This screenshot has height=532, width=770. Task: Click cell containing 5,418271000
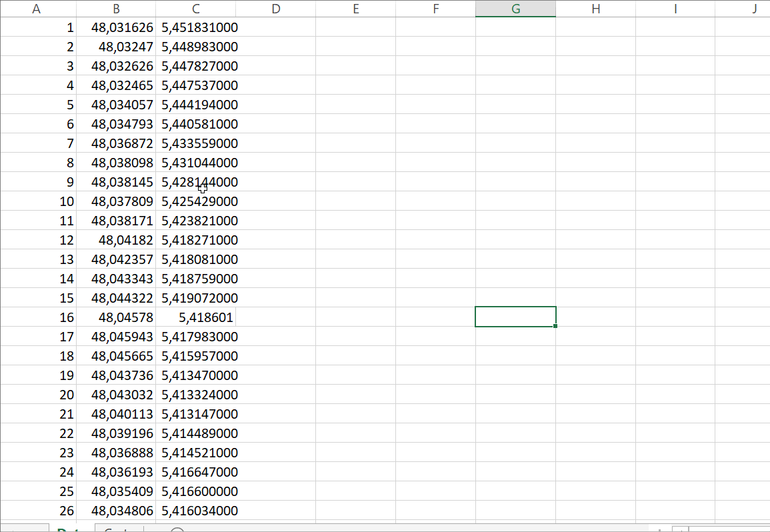point(196,240)
